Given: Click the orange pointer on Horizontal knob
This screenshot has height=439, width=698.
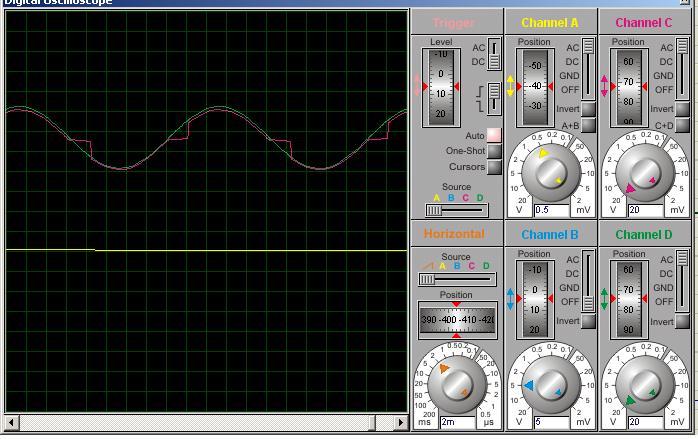Looking at the screenshot, I should click(x=444, y=368).
